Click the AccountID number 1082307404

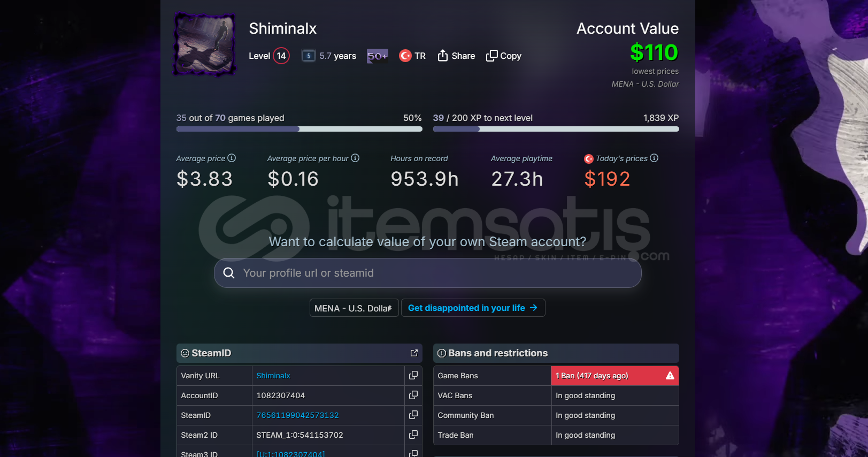[x=281, y=395]
